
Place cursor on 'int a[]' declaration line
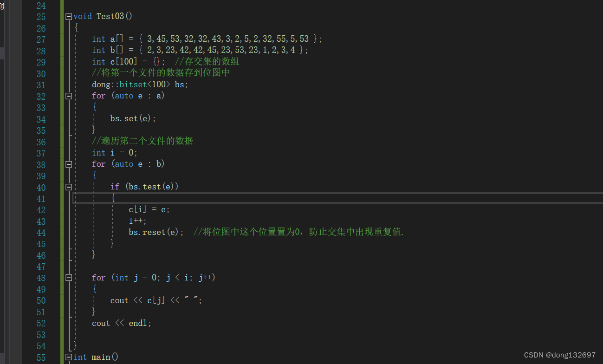pyautogui.click(x=207, y=39)
